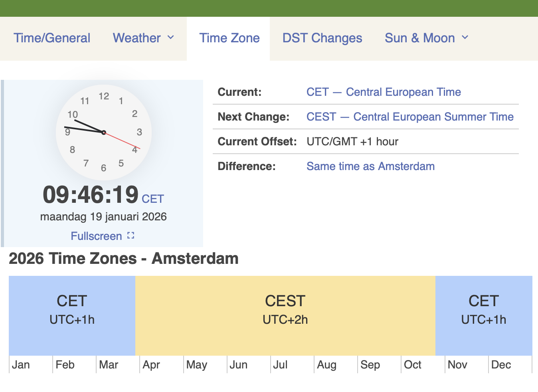538x392 pixels.
Task: Expand the Weather dropdown chevron
Action: coord(171,38)
